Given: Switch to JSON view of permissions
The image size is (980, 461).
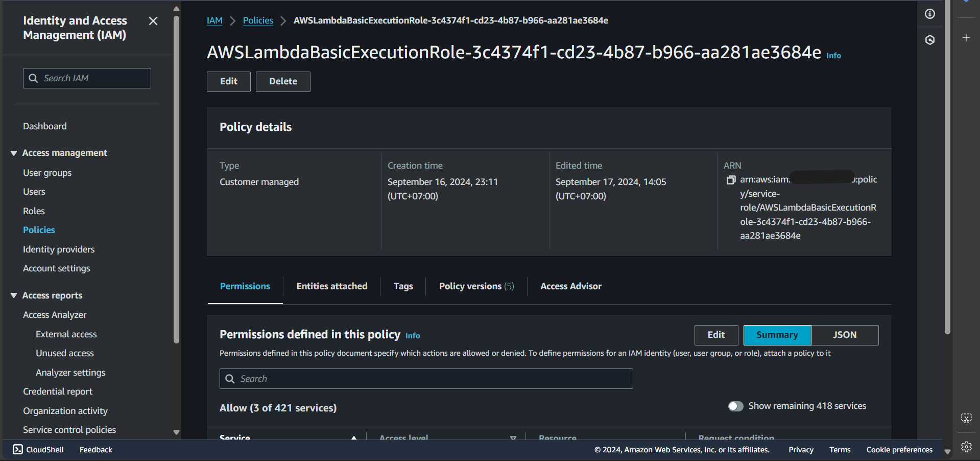Looking at the screenshot, I should pyautogui.click(x=845, y=335).
